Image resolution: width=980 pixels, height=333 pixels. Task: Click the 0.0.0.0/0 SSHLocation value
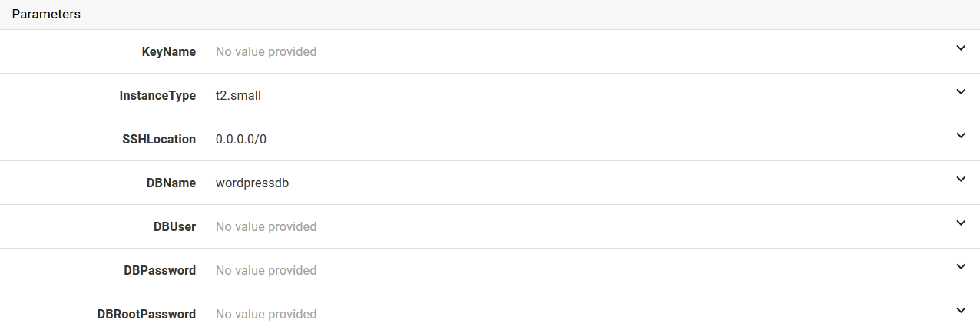coord(241,140)
